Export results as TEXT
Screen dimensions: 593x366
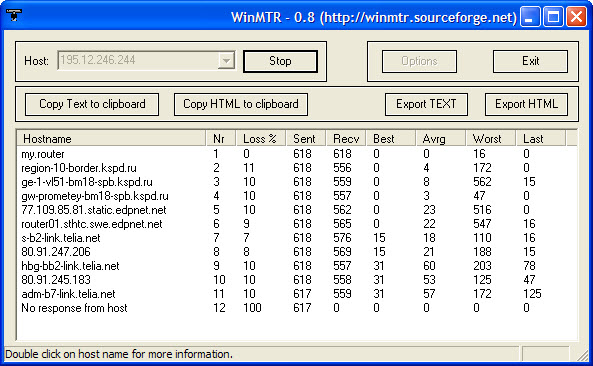click(426, 104)
